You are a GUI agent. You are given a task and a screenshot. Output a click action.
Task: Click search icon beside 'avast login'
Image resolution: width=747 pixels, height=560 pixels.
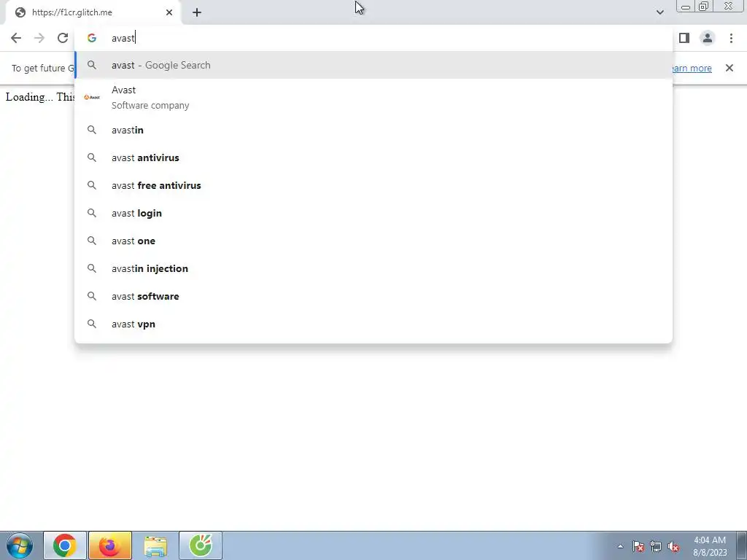click(92, 213)
